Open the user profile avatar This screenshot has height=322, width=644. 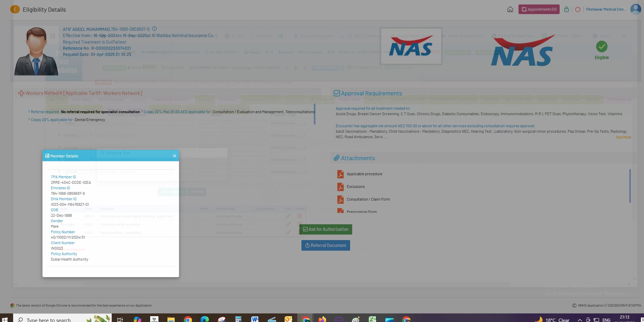(x=635, y=9)
